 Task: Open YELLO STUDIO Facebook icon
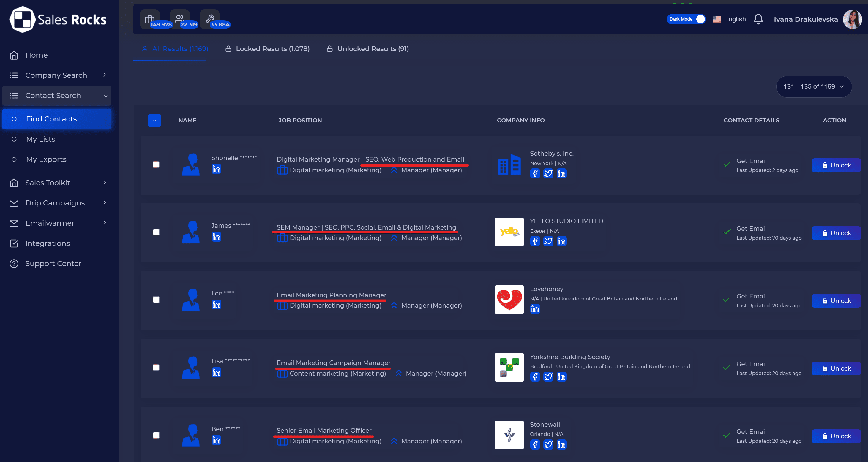coord(535,241)
